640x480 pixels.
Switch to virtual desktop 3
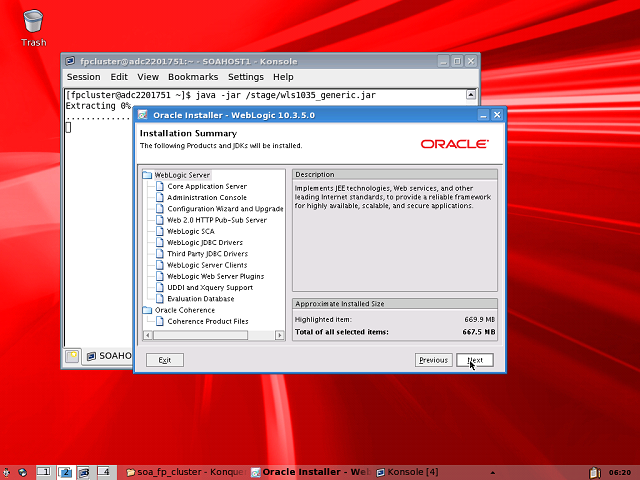[84, 472]
